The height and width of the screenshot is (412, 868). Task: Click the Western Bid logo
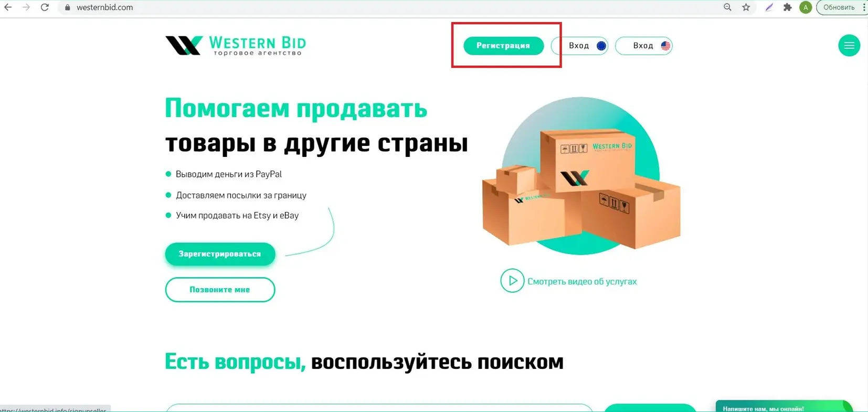[236, 46]
